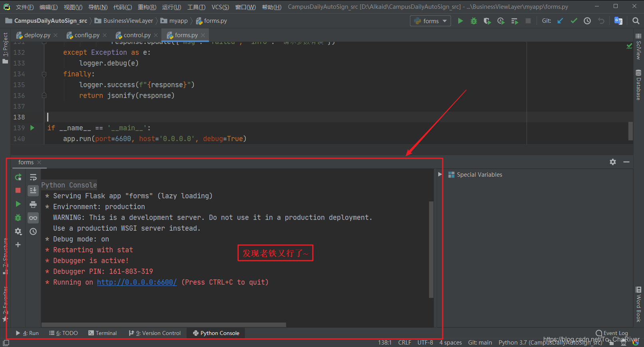Click the console vertical scrollbar
644x347 pixels.
pos(431,249)
